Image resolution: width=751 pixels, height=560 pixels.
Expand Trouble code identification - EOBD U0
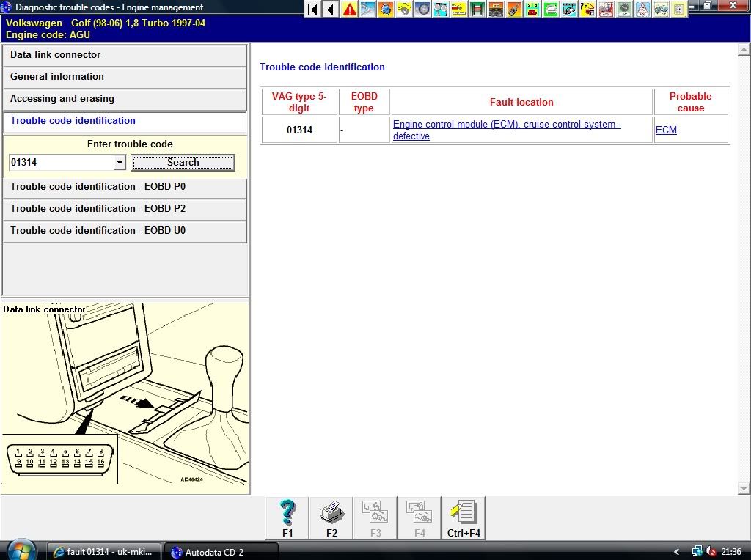pyautogui.click(x=125, y=231)
